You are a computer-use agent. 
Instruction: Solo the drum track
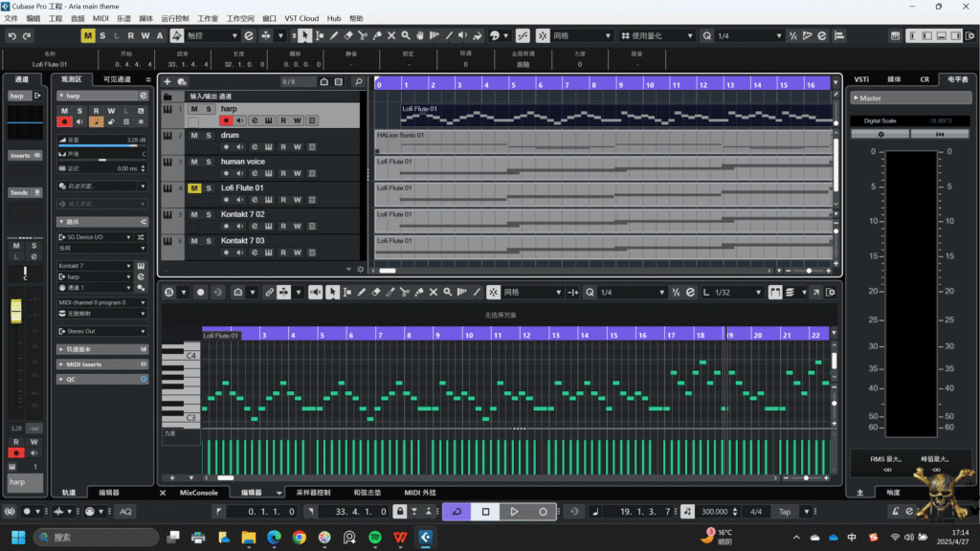[x=208, y=136]
